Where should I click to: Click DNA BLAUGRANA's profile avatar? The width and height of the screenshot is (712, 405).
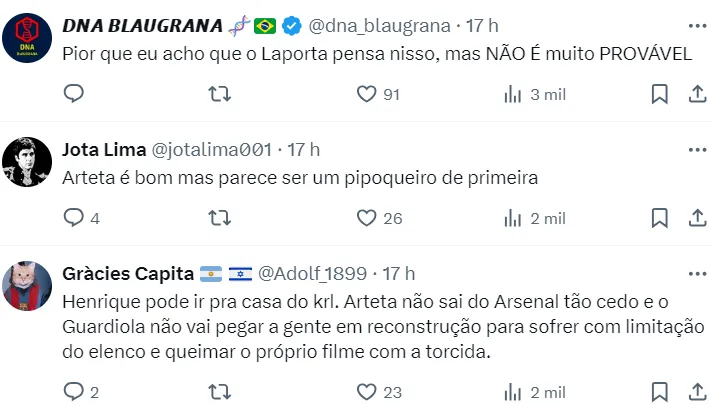(x=28, y=38)
